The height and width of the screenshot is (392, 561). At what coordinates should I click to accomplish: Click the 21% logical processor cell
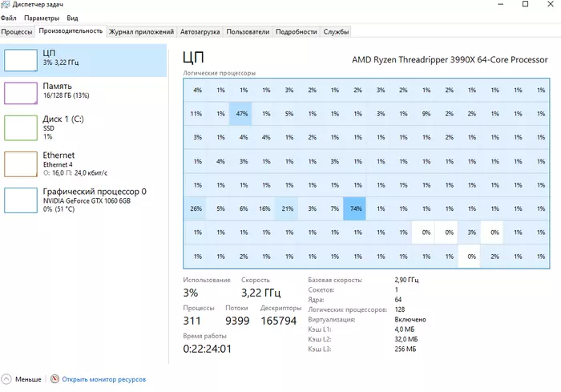(286, 208)
